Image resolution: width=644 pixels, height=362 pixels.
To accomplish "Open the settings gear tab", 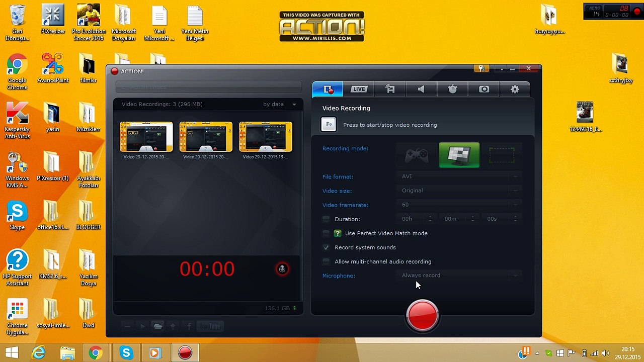I will tap(515, 89).
